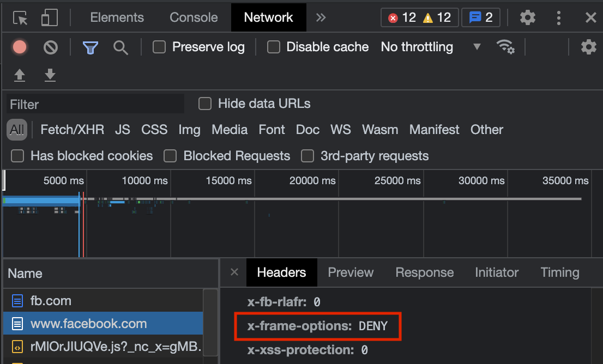Image resolution: width=603 pixels, height=364 pixels.
Task: Filter requests by JS type
Action: (122, 130)
